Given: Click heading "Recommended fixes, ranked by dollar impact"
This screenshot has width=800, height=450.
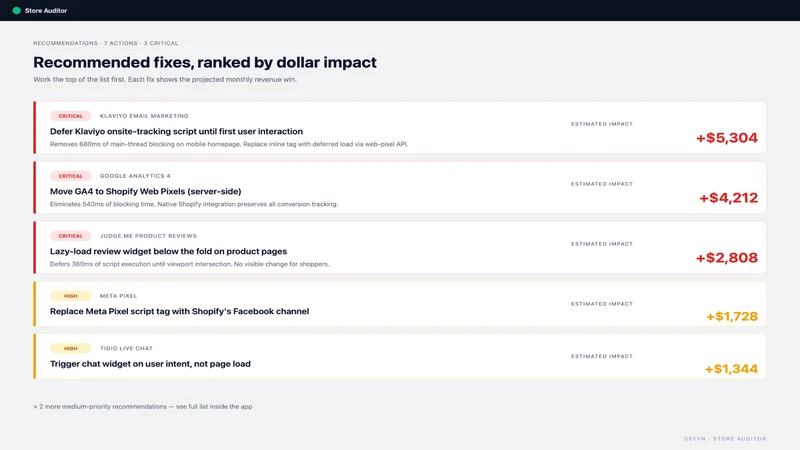Looking at the screenshot, I should (205, 62).
